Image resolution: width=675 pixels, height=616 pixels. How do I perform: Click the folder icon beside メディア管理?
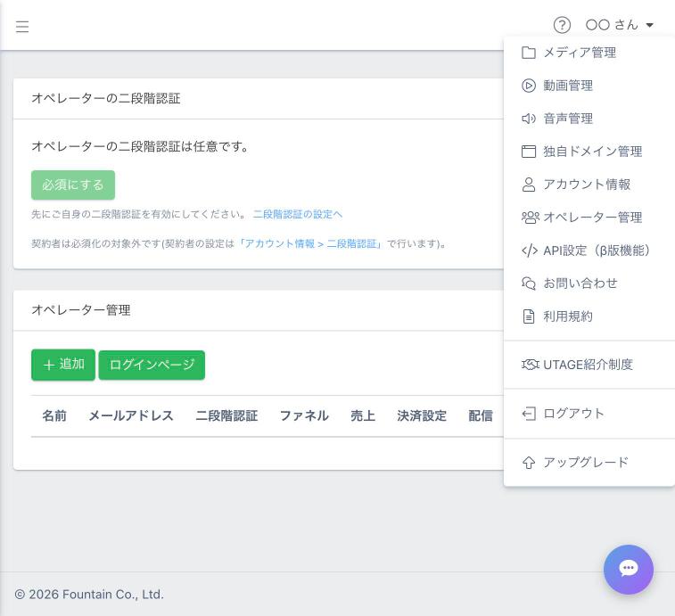[x=529, y=53]
